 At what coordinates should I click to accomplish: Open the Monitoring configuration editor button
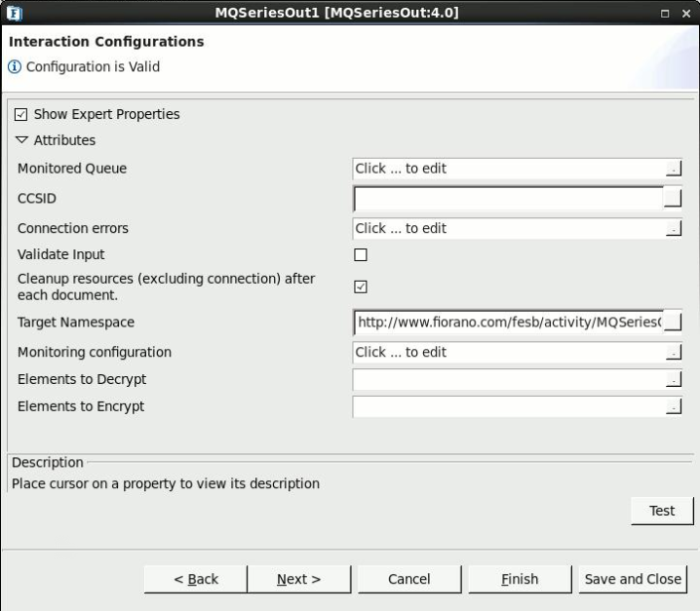tap(674, 352)
